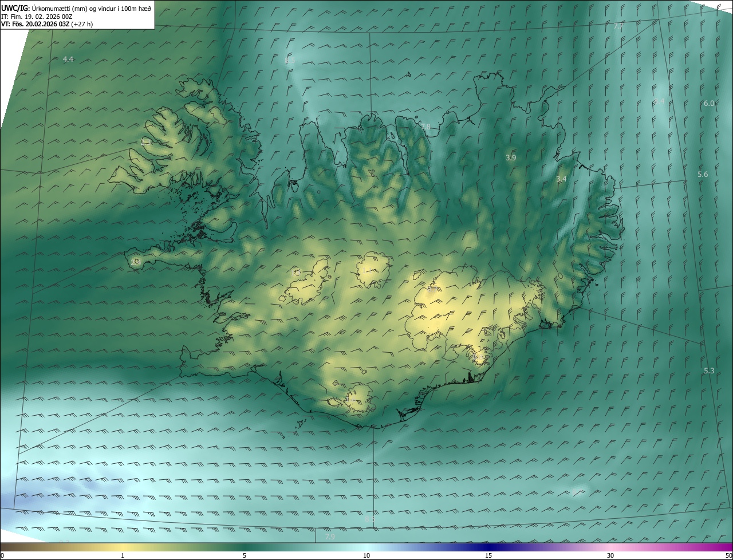Click the 6.0 value label on the map
The image size is (733, 560).
click(709, 103)
